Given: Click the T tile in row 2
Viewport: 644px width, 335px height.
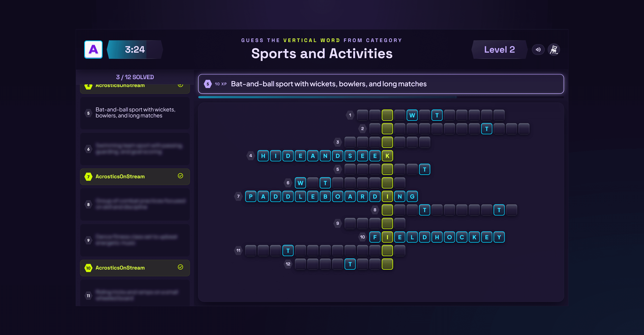Looking at the screenshot, I should 486,129.
